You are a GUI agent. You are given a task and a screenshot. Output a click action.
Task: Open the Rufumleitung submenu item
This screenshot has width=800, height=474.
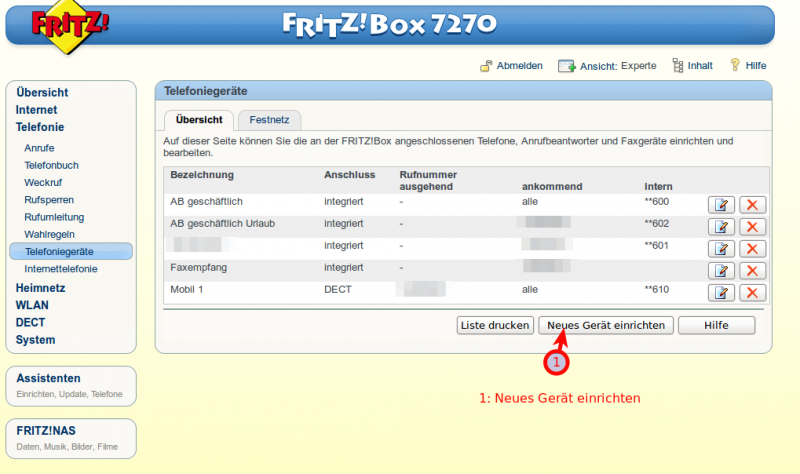[x=54, y=217]
